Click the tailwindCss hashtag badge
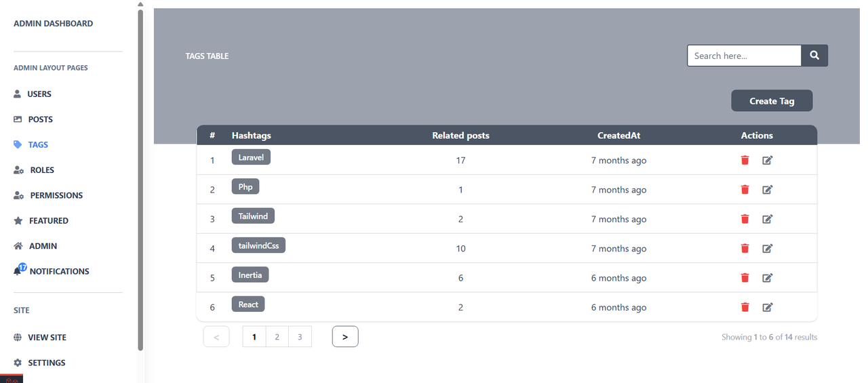Viewport: 868px width, 383px height. click(258, 245)
